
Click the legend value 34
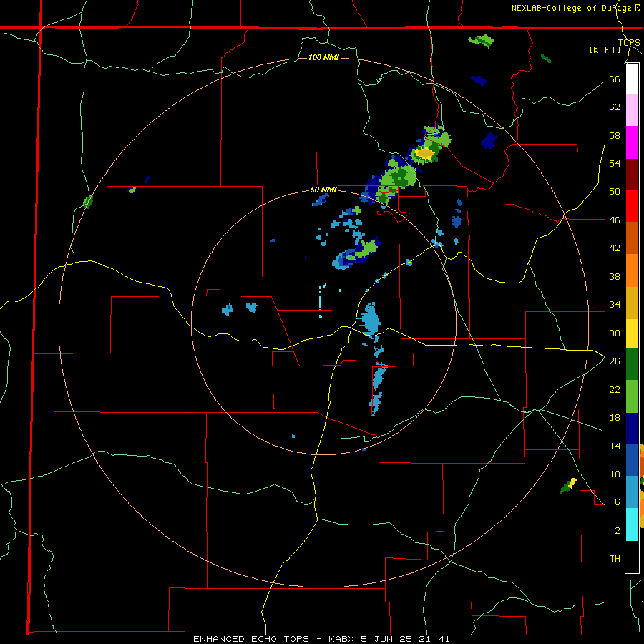pos(615,305)
